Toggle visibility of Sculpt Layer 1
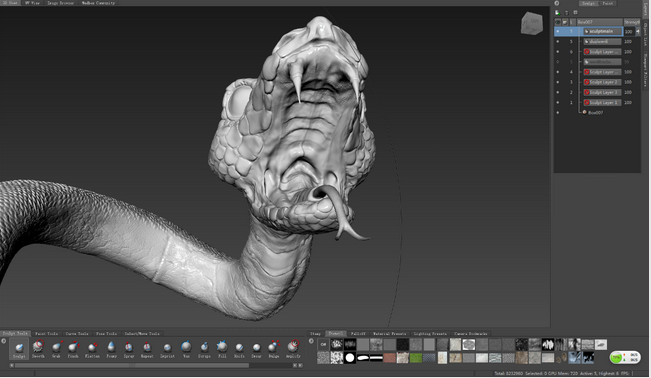The width and height of the screenshot is (651, 378). click(x=558, y=102)
